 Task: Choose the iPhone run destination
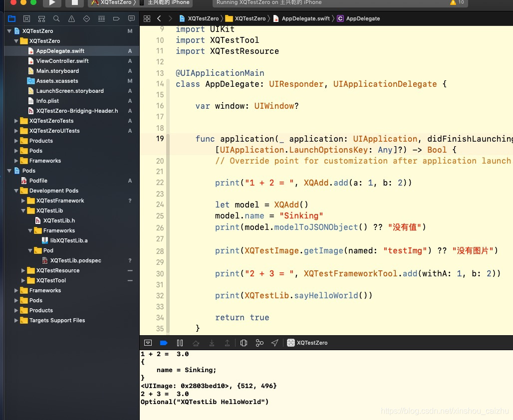pos(165,2)
